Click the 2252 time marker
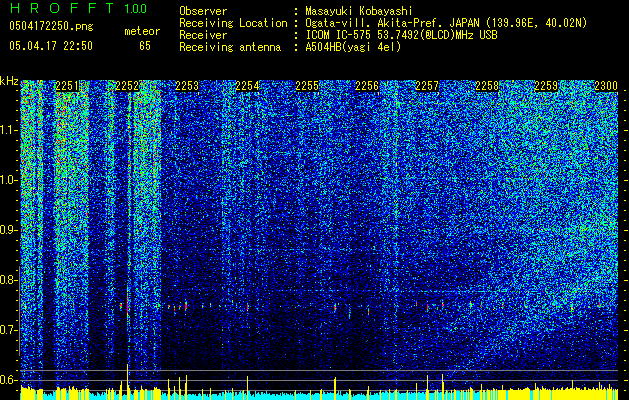Screen dimensions: 629x400 [127, 86]
